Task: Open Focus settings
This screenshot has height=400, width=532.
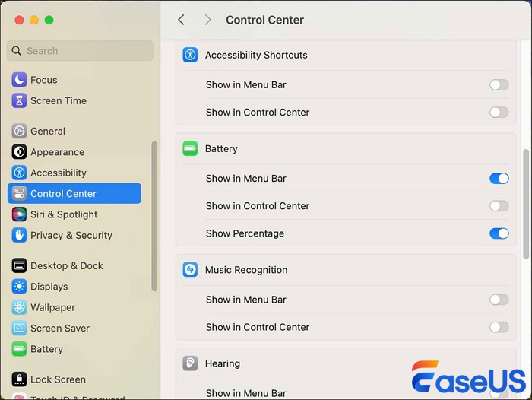Action: 74,80
